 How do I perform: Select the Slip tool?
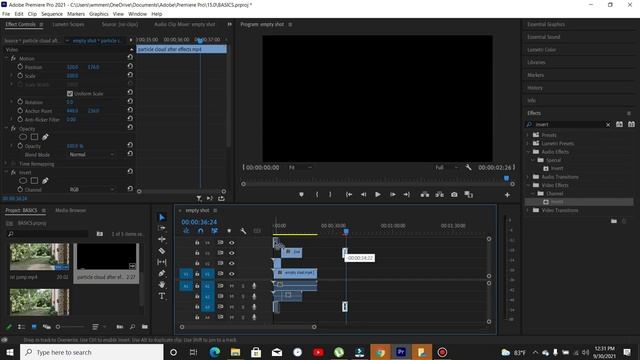pos(162,262)
